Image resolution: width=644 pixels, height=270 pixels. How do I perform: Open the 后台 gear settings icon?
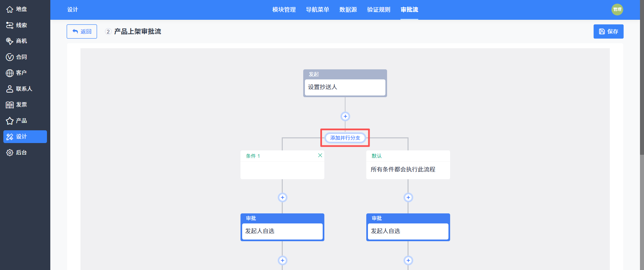pyautogui.click(x=10, y=152)
